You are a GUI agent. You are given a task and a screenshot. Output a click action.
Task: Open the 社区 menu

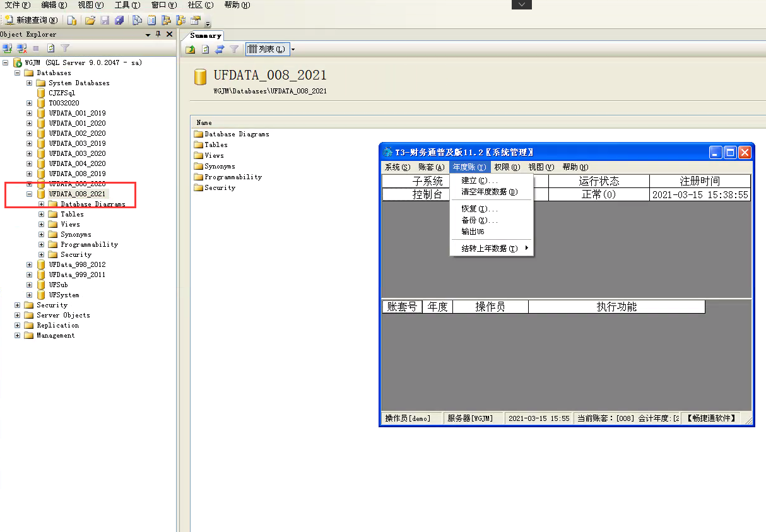(x=201, y=5)
